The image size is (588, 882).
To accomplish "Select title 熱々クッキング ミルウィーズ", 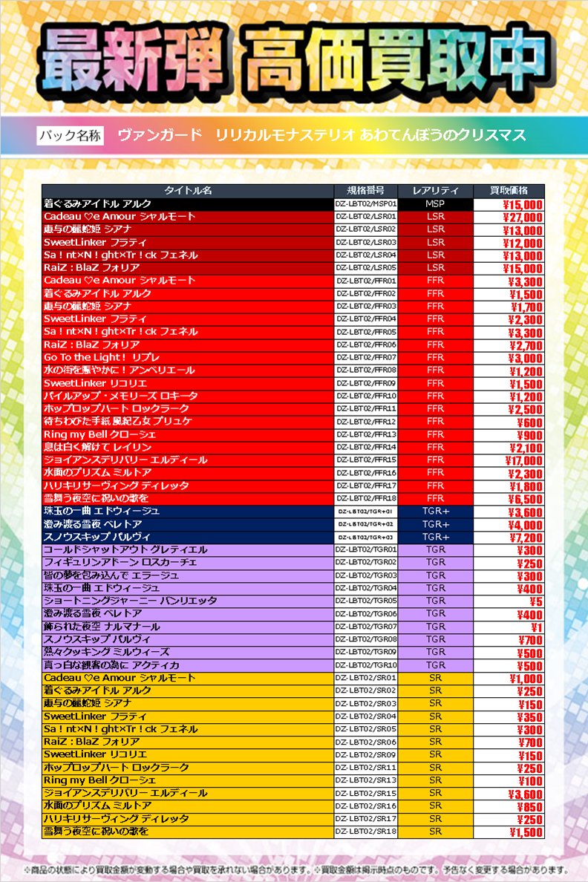I will click(x=106, y=652).
